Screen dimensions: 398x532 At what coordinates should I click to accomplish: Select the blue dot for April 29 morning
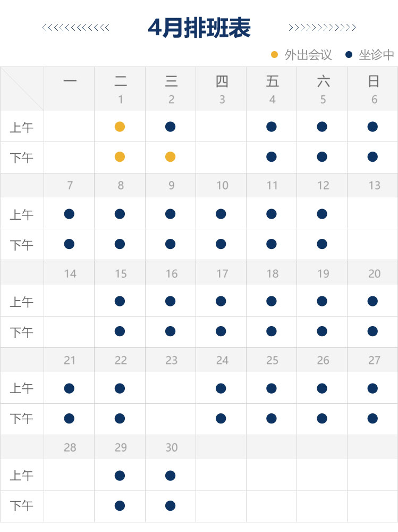[120, 476]
